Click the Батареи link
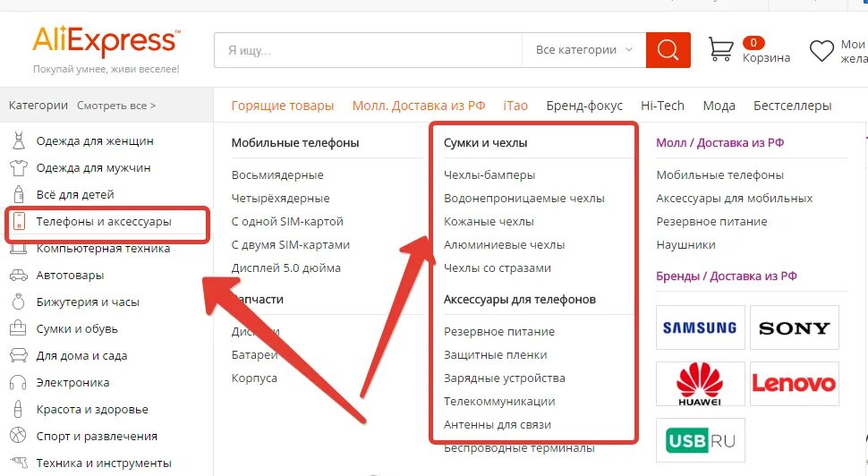The width and height of the screenshot is (868, 476). click(x=255, y=355)
